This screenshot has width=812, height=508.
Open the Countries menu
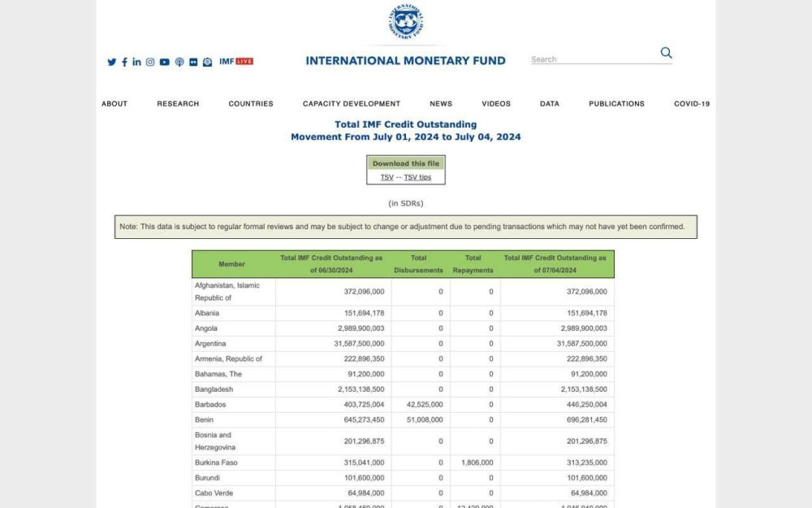point(251,104)
